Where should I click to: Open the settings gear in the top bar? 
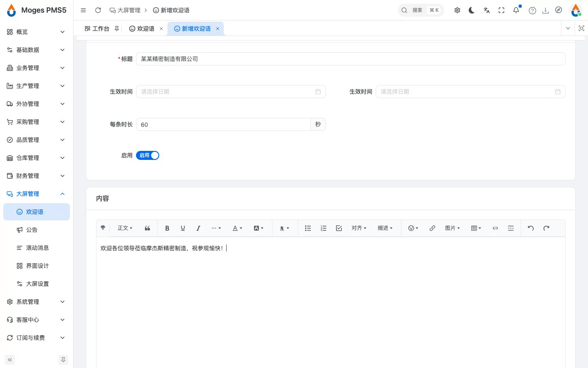[x=457, y=10]
